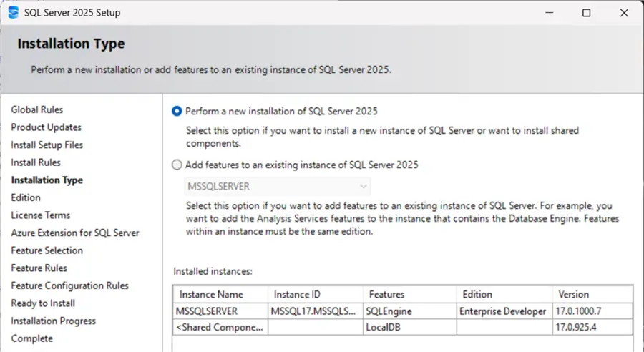644x352 pixels.
Task: Click Global Rules step in sidebar
Action: pyautogui.click(x=37, y=109)
